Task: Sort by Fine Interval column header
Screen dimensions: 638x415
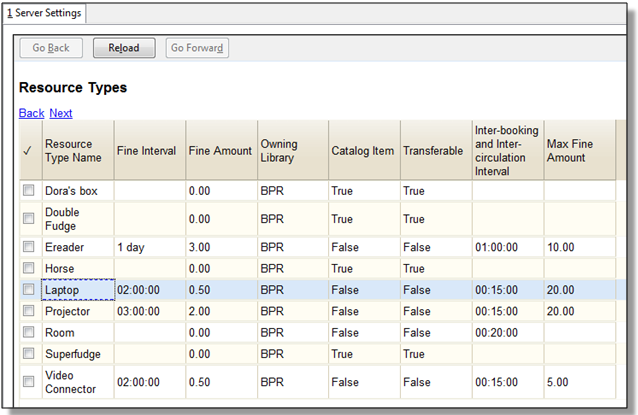Action: click(x=149, y=150)
